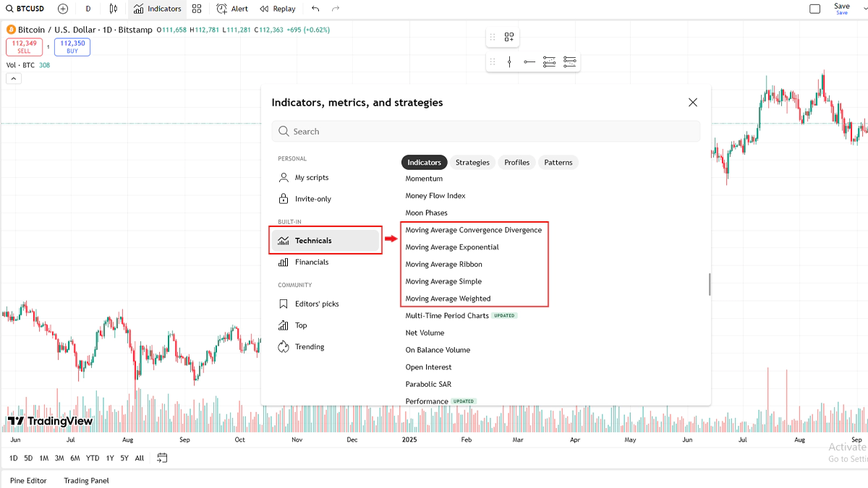Screen dimensions: 868x488
Task: Click the candlestick chart style icon
Action: click(113, 9)
